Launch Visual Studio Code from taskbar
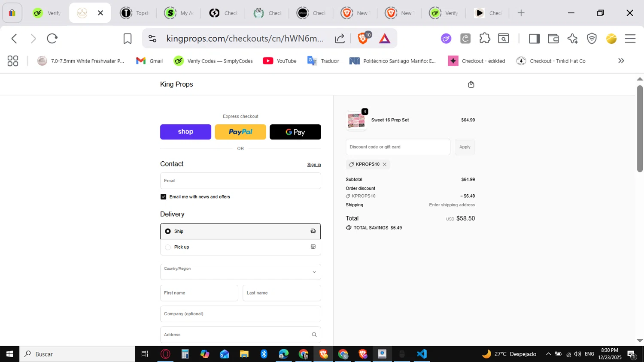Viewport: 644px width, 362px height. (x=422, y=354)
